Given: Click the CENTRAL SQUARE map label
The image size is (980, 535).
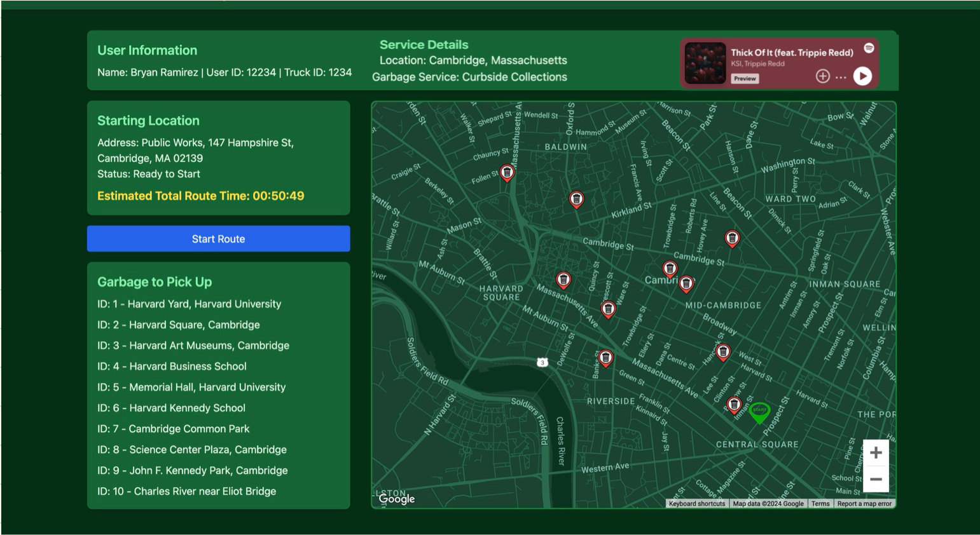Looking at the screenshot, I should 757,445.
